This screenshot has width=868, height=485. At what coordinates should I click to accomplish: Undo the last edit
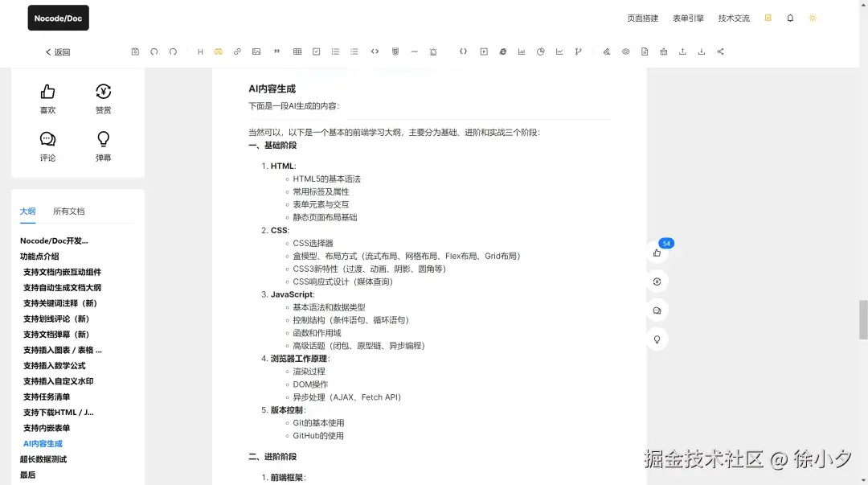click(154, 51)
